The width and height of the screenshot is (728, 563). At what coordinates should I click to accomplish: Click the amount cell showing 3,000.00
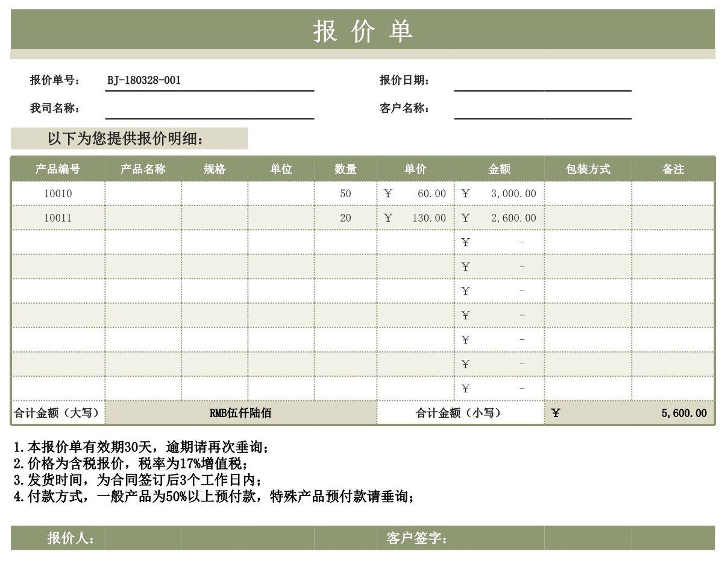tap(499, 194)
